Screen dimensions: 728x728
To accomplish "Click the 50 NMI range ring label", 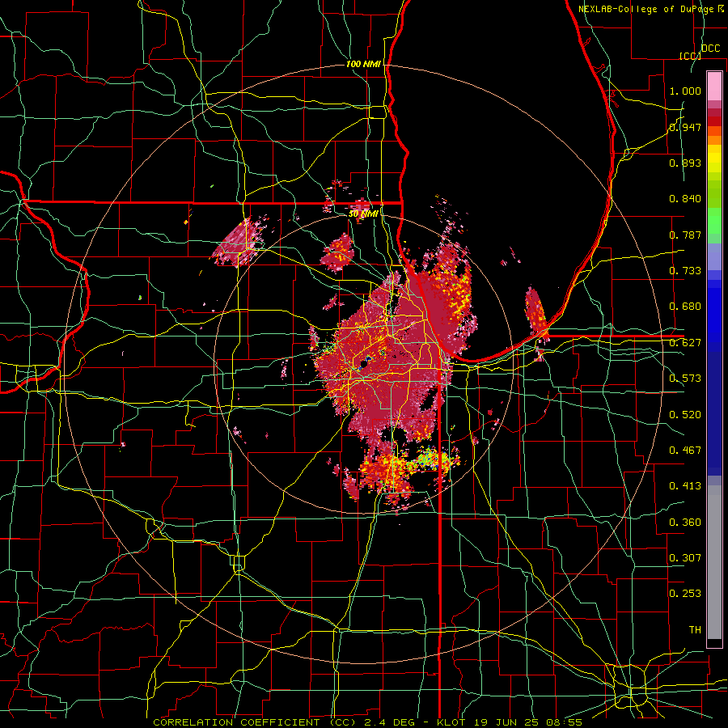I will [363, 214].
